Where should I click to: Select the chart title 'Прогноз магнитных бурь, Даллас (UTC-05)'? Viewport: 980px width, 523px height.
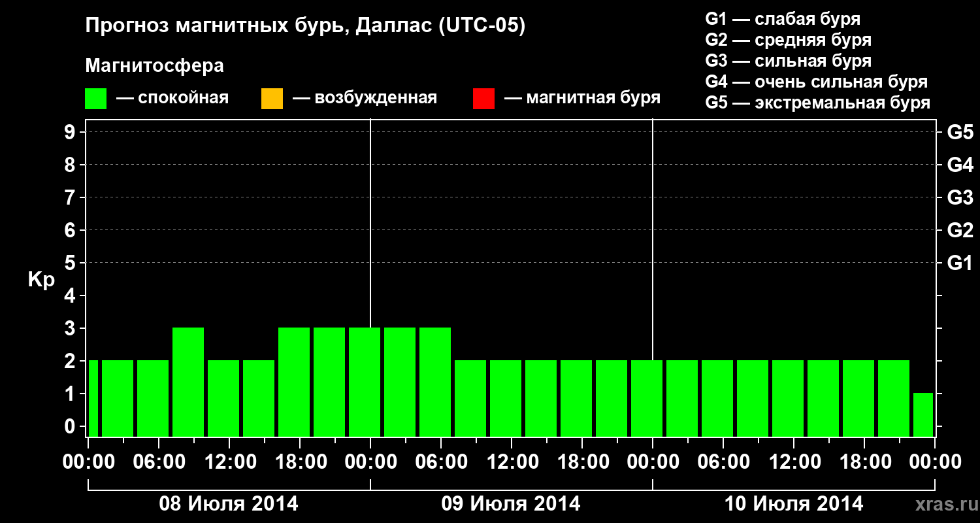click(306, 26)
